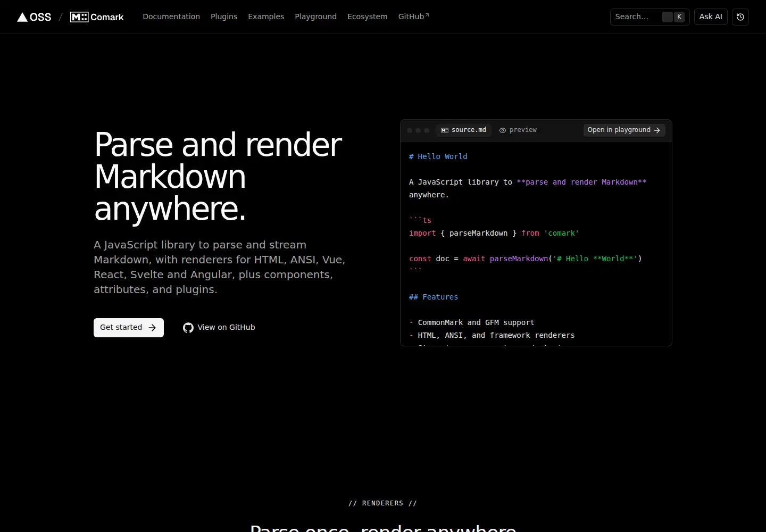Click the '// RENDERERS //' section label
The height and width of the screenshot is (532, 766).
click(383, 503)
